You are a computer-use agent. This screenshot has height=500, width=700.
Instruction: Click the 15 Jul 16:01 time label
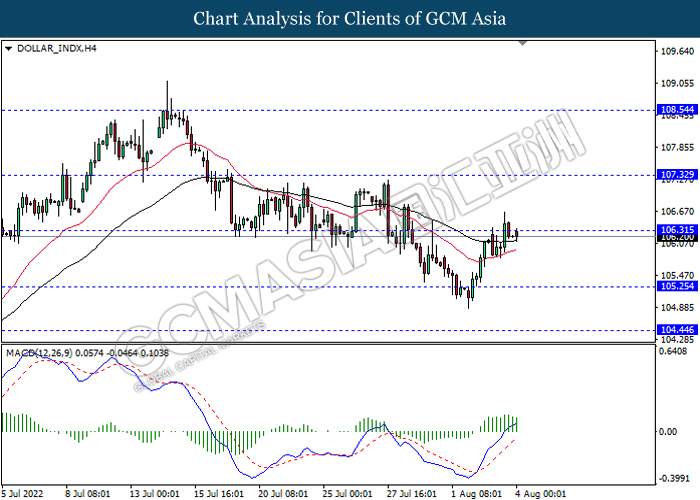219,494
